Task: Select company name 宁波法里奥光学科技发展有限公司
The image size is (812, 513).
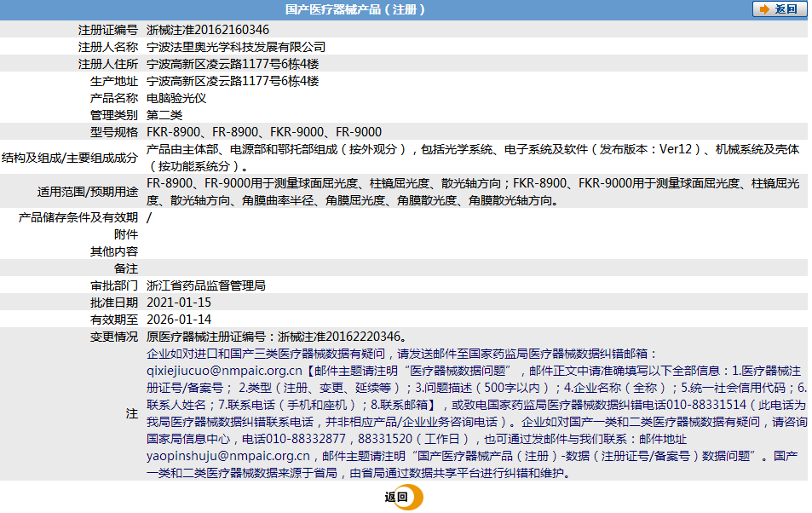Action: coord(236,47)
